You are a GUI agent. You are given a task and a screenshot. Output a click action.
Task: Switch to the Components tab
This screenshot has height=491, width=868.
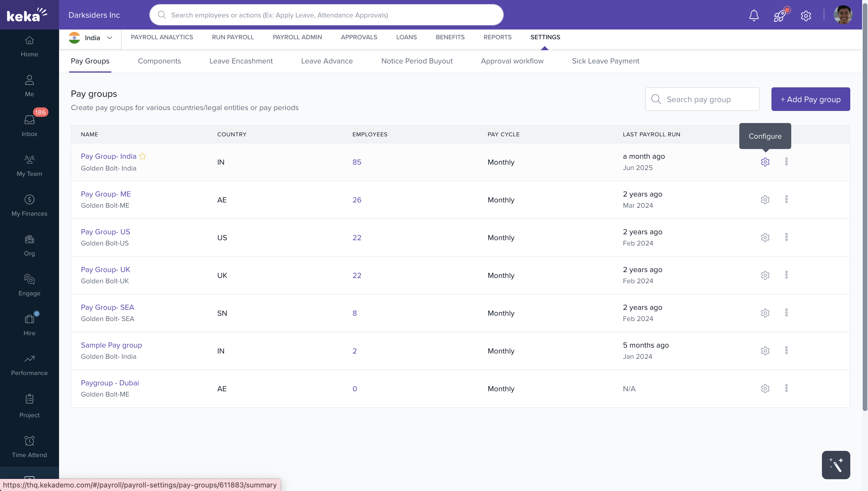[159, 61]
